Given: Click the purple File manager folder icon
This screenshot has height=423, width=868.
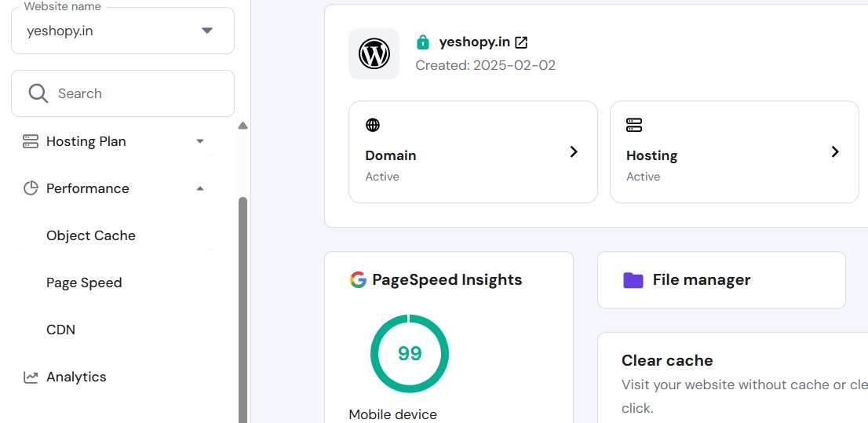Looking at the screenshot, I should click(x=633, y=280).
